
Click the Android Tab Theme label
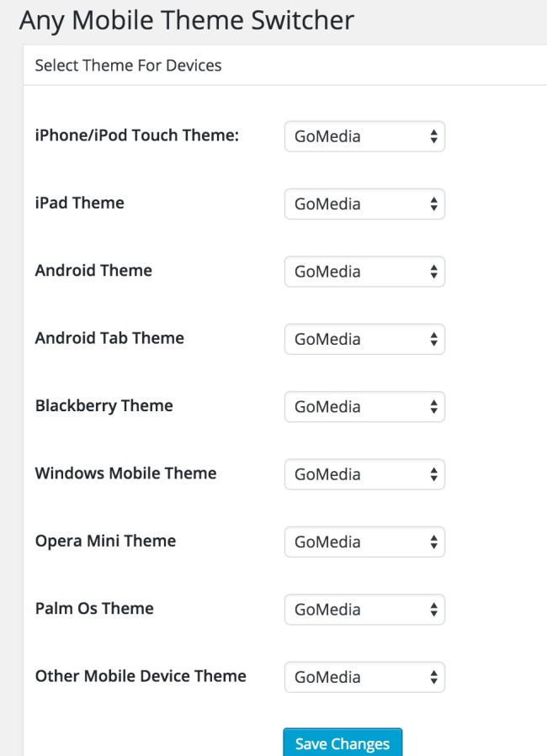(x=109, y=338)
